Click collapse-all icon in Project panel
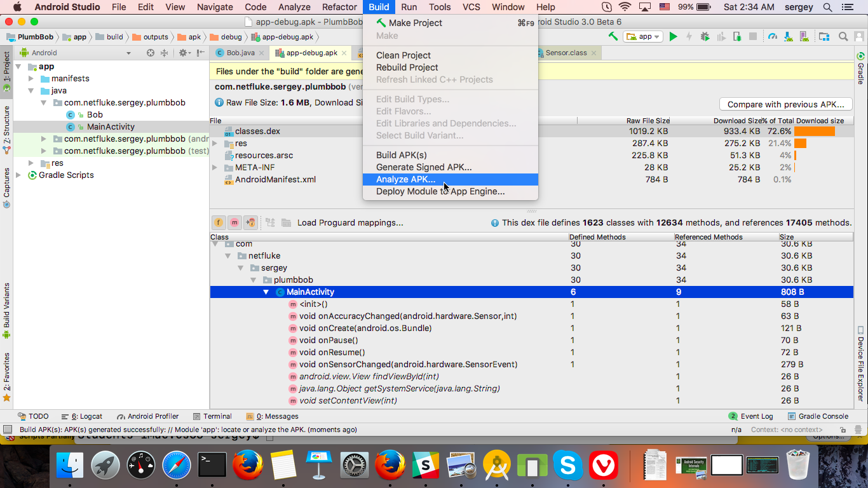The width and height of the screenshot is (868, 488). (164, 53)
